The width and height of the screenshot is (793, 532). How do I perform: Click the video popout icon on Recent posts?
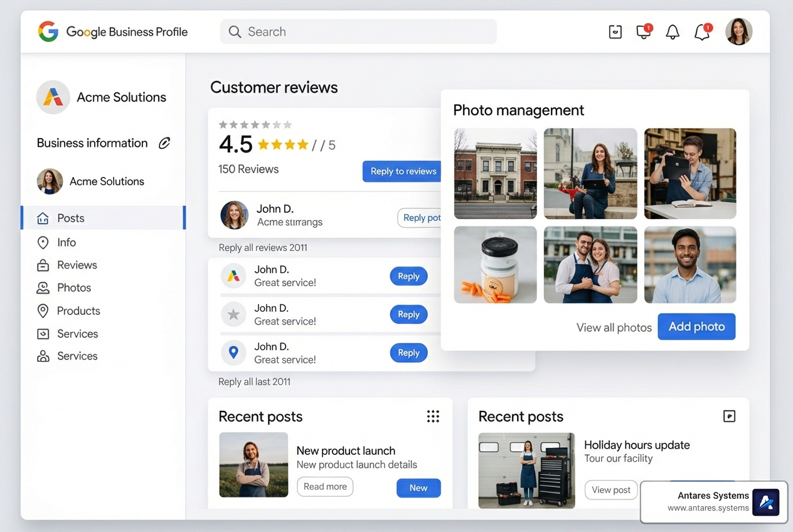(x=728, y=416)
